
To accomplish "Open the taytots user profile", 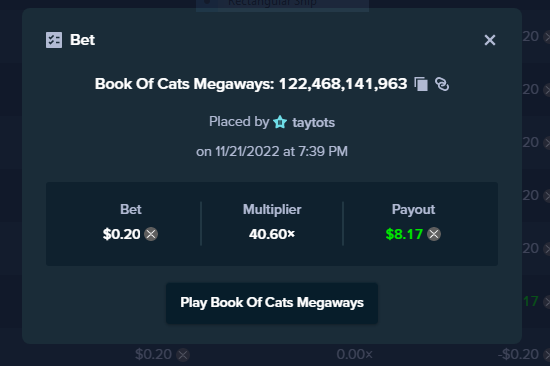I will pos(314,122).
